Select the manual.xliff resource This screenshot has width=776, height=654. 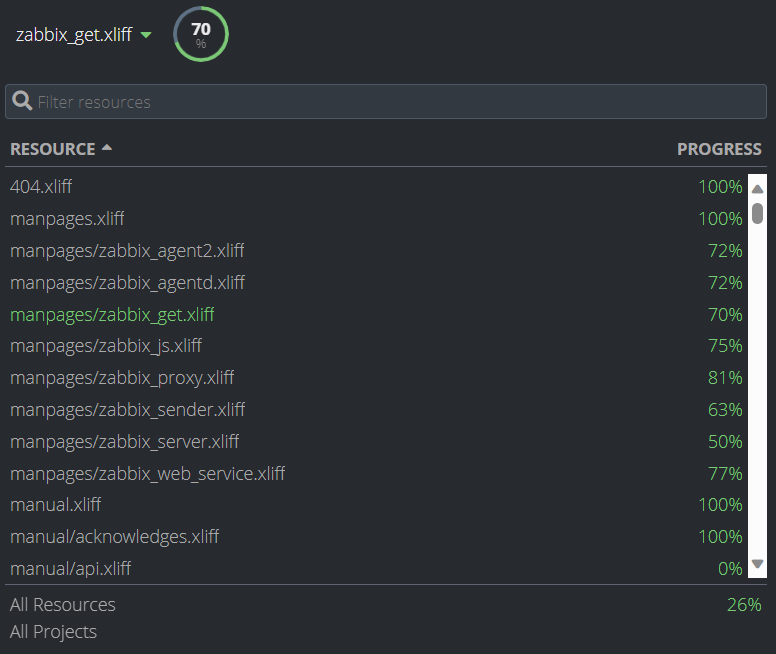tap(55, 505)
